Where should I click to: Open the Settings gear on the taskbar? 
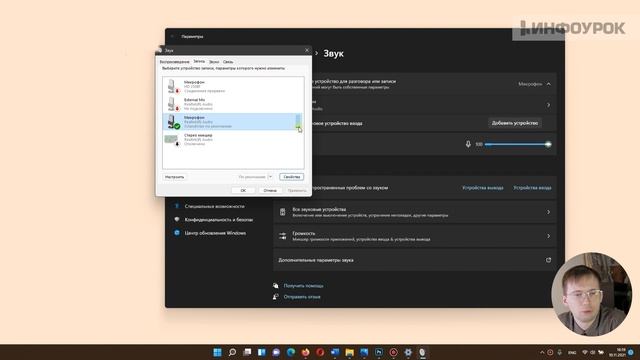408,352
